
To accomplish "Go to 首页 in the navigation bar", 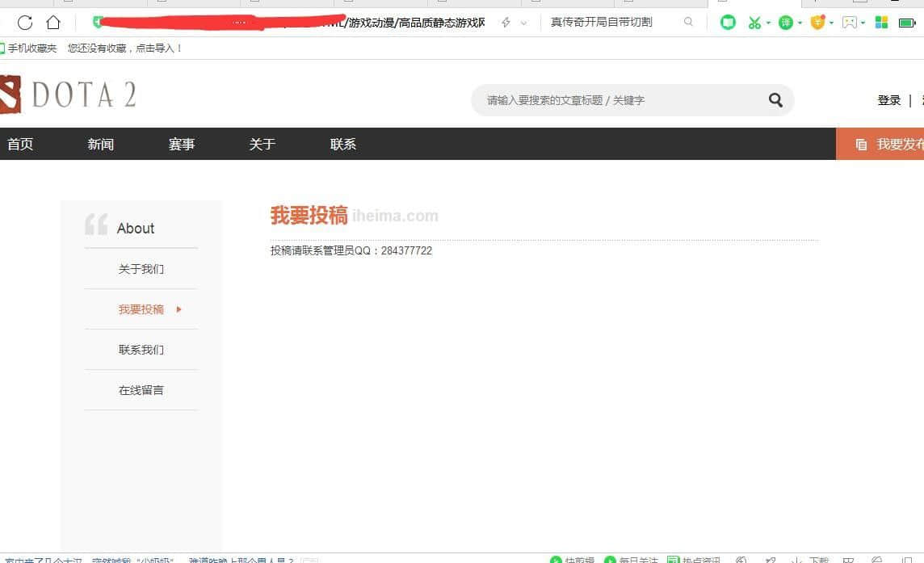I will (20, 144).
